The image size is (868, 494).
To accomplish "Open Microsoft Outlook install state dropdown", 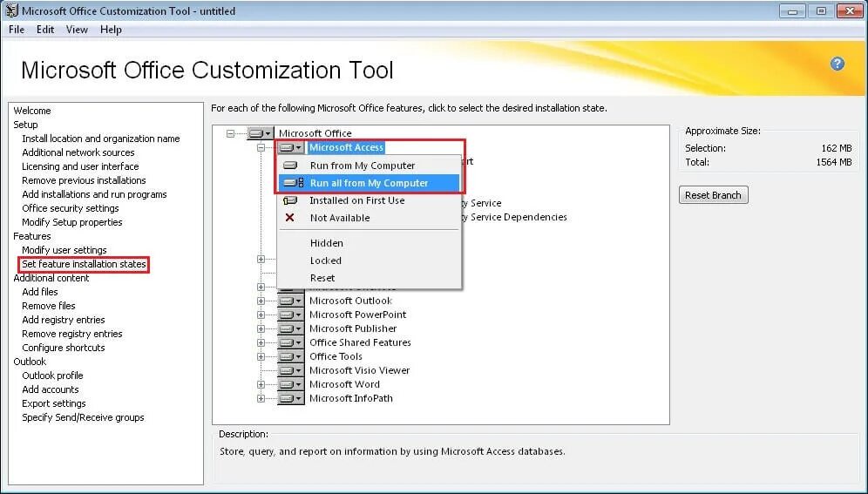I will pos(290,301).
